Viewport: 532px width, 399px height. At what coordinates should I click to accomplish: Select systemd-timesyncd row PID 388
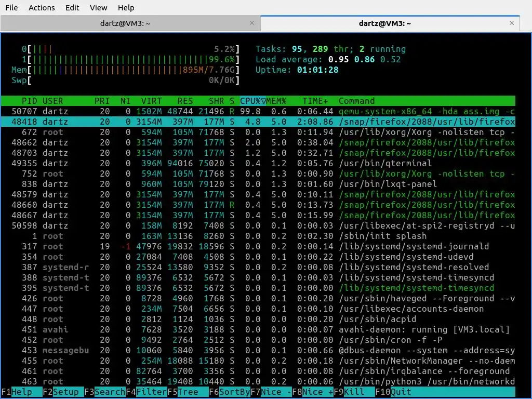click(x=258, y=277)
